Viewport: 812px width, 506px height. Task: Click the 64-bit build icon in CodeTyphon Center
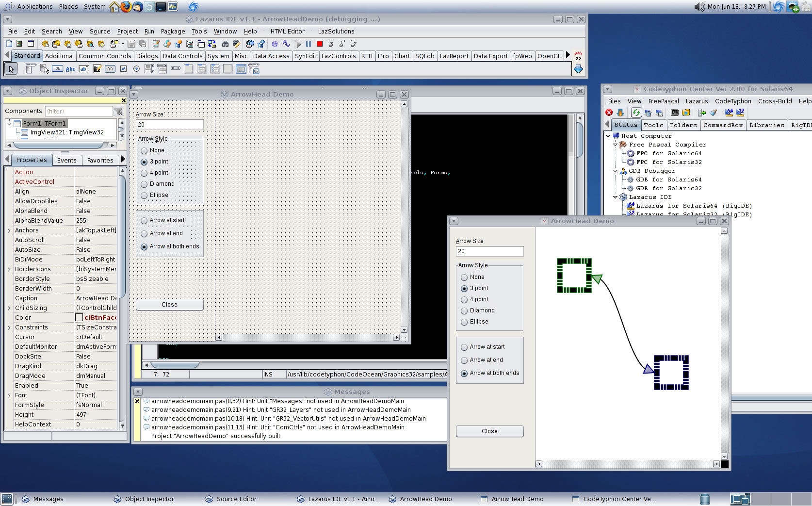coord(729,113)
